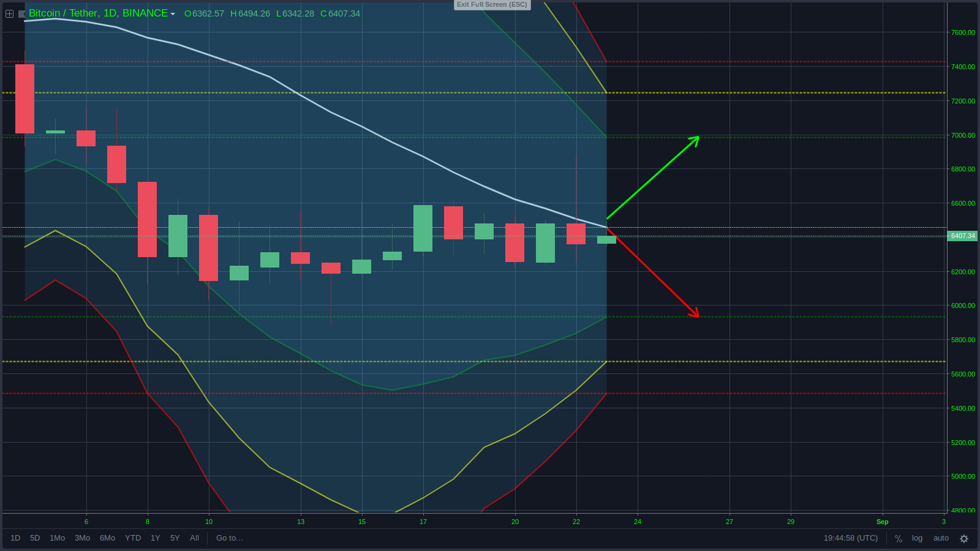Click the 19:44:58 (UTC) timezone clock

tap(851, 538)
